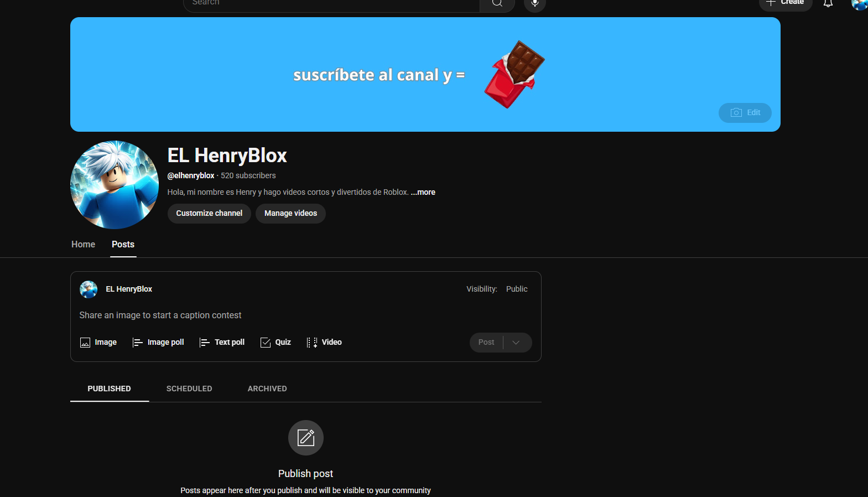Open Customize channel

(x=209, y=214)
